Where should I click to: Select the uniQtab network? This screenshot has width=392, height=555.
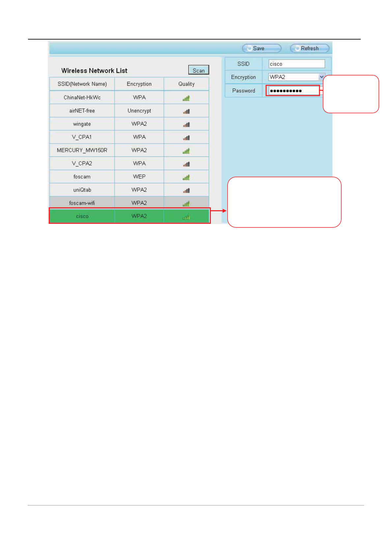129,190
